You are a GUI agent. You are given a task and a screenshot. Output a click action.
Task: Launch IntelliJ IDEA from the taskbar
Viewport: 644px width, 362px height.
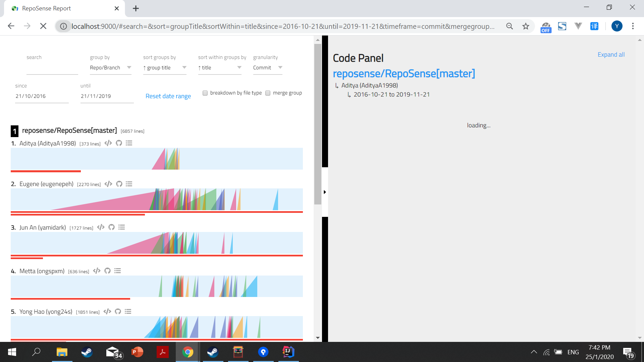pyautogui.click(x=288, y=352)
